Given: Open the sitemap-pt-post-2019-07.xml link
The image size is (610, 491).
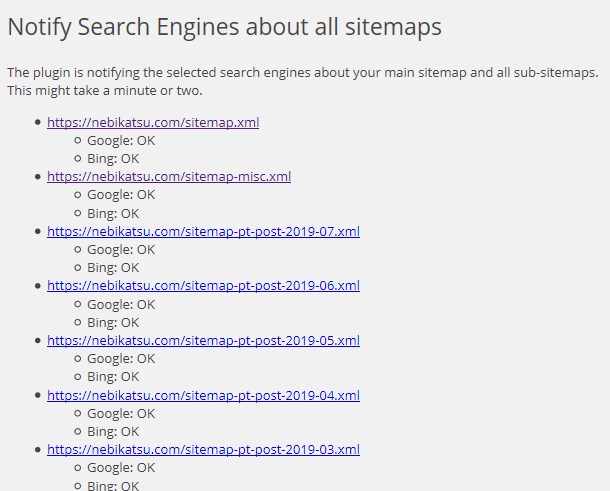Looking at the screenshot, I should click(203, 231).
